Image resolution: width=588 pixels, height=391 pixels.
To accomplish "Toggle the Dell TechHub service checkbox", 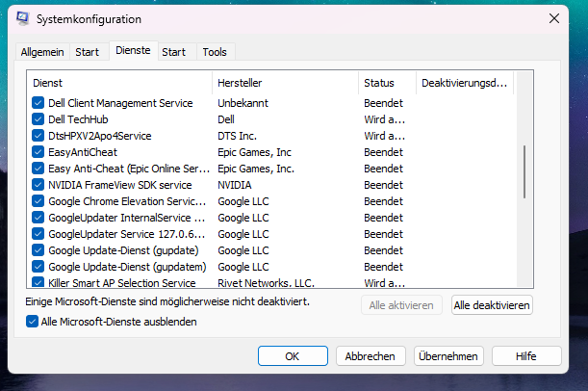I will click(38, 119).
